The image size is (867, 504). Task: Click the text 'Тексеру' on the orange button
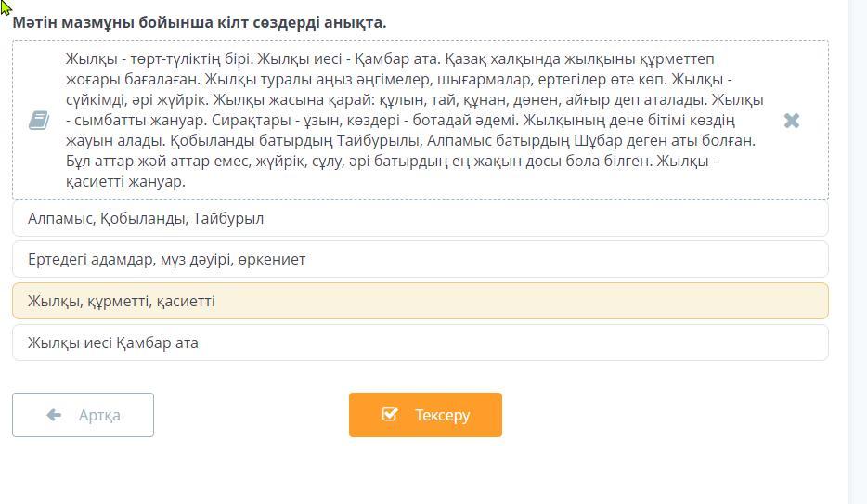[443, 415]
